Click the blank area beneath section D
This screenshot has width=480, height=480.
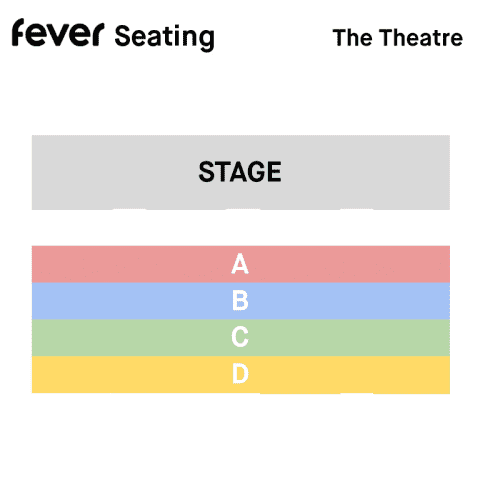tap(241, 433)
